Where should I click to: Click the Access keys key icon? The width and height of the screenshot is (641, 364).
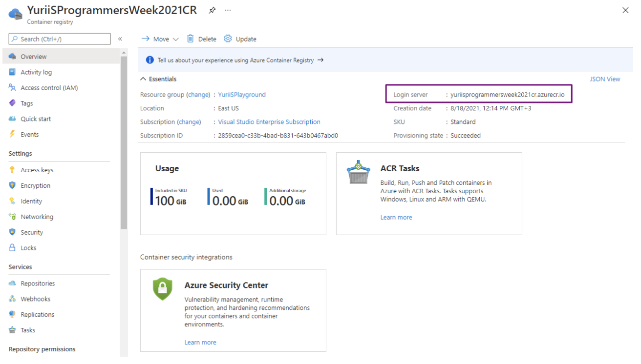(12, 170)
